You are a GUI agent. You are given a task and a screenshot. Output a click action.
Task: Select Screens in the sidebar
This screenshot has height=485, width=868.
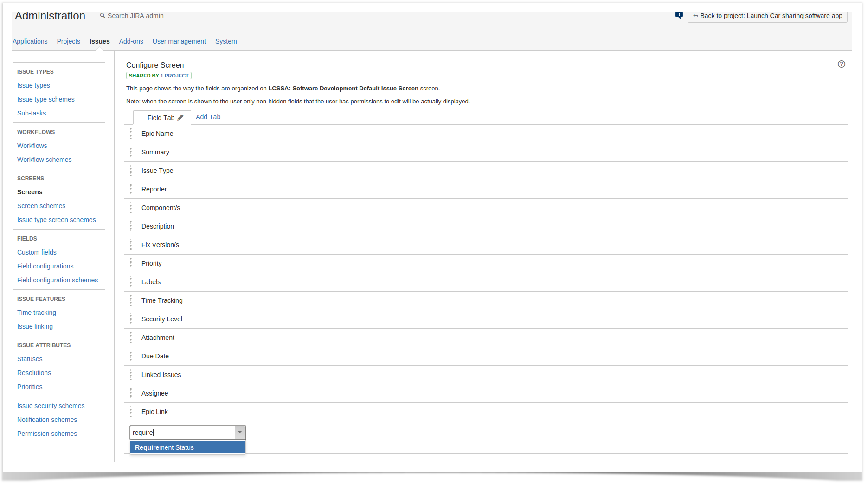coord(30,192)
